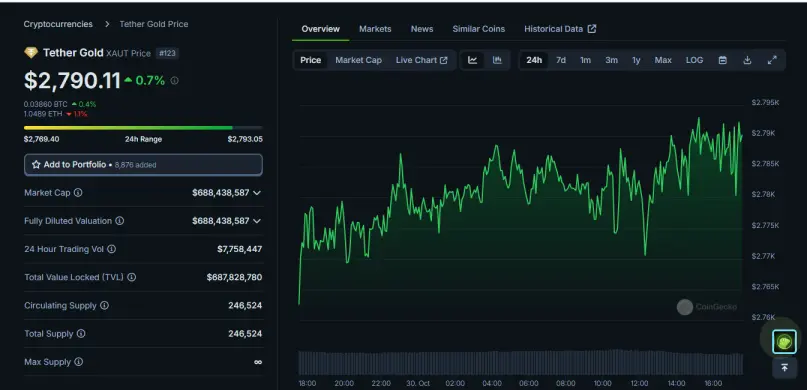
Task: Expand chart to fullscreen icon
Action: (x=772, y=60)
